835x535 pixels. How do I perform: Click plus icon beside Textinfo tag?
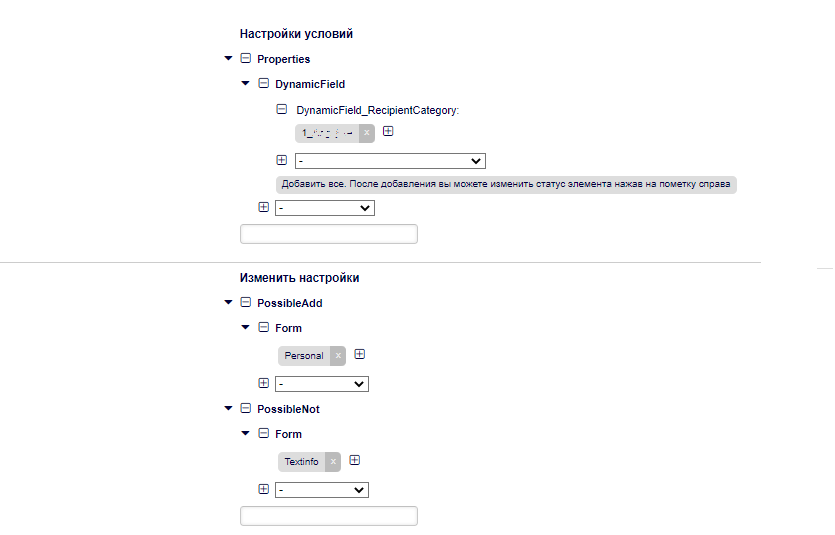354,460
